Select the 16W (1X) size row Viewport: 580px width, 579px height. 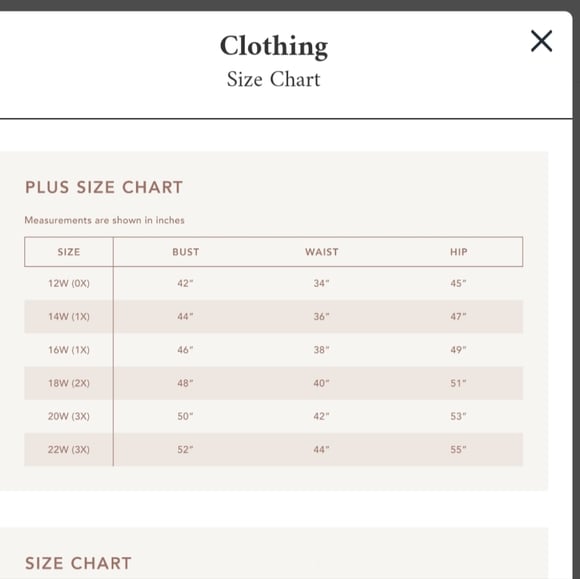coord(274,350)
